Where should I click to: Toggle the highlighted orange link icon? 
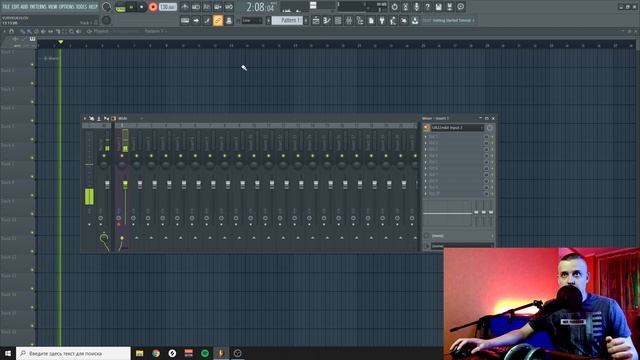tap(218, 20)
